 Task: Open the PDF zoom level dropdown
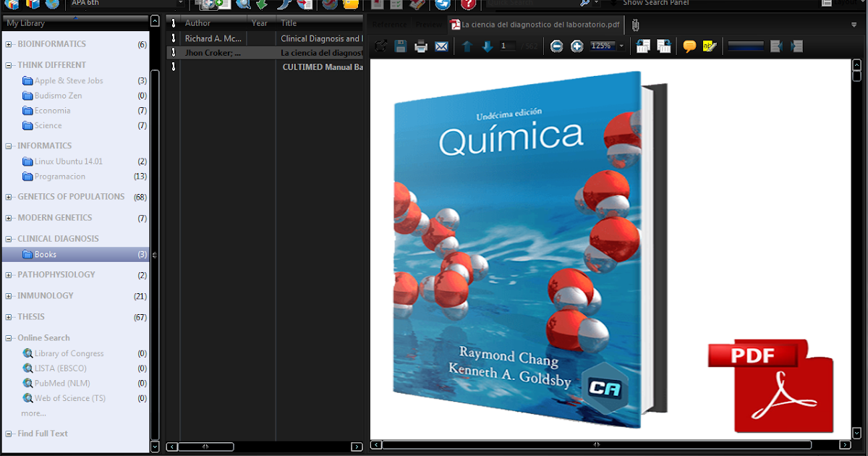pyautogui.click(x=621, y=46)
